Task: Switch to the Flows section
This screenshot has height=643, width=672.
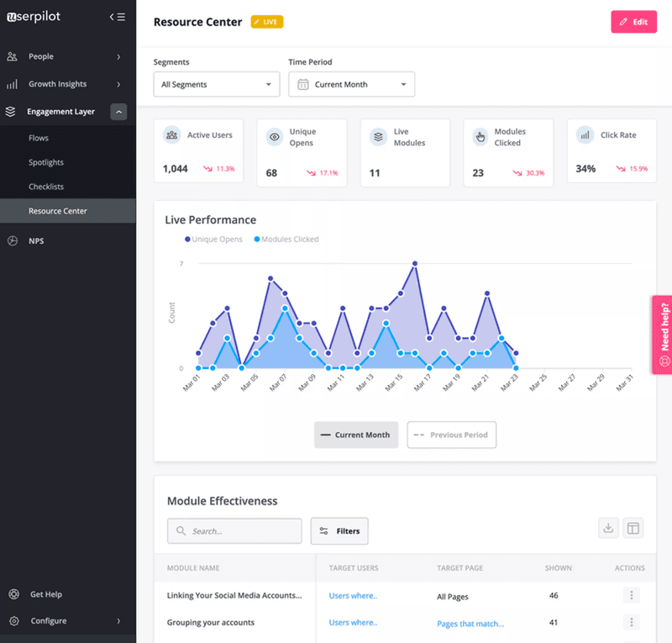Action: click(40, 137)
